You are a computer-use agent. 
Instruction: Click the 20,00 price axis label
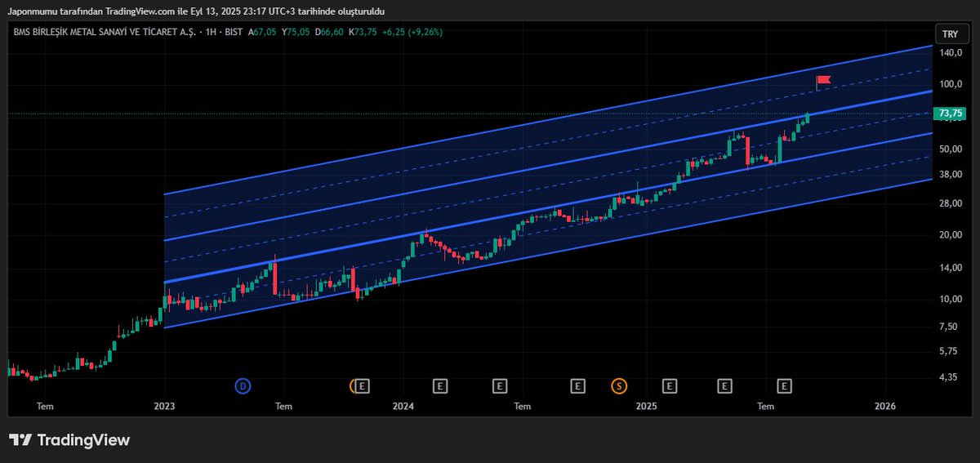click(x=949, y=235)
